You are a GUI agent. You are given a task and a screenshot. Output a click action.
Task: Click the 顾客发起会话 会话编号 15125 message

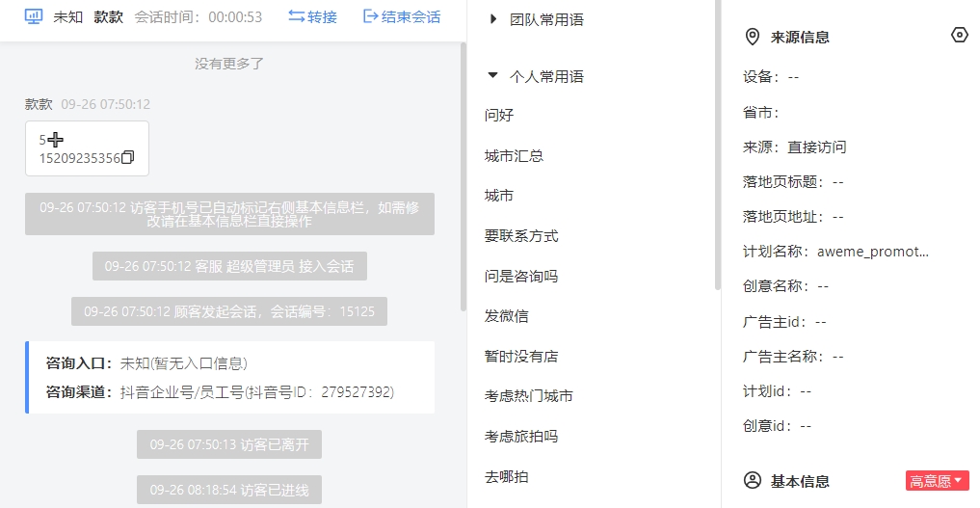point(229,311)
